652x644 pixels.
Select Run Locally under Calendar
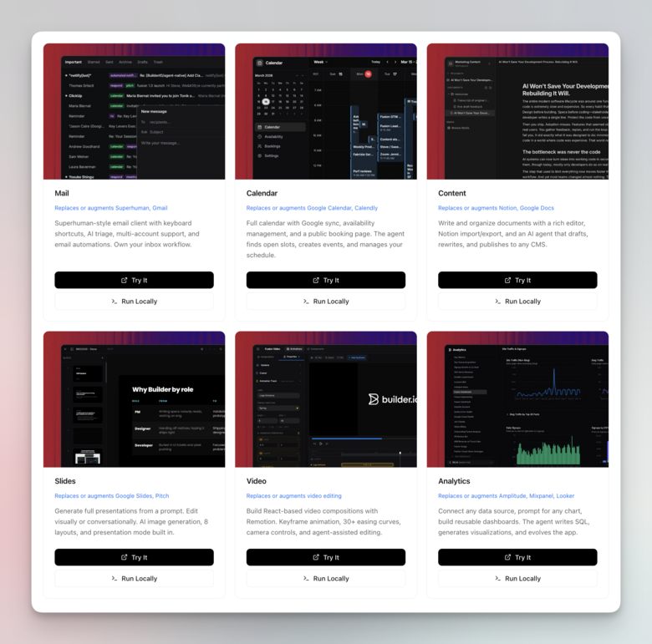[x=326, y=302]
